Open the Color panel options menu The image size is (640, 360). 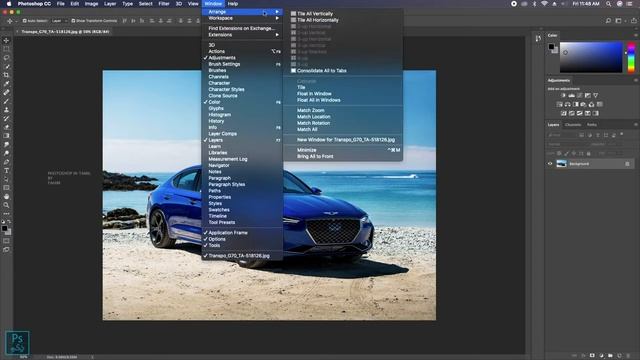636,36
